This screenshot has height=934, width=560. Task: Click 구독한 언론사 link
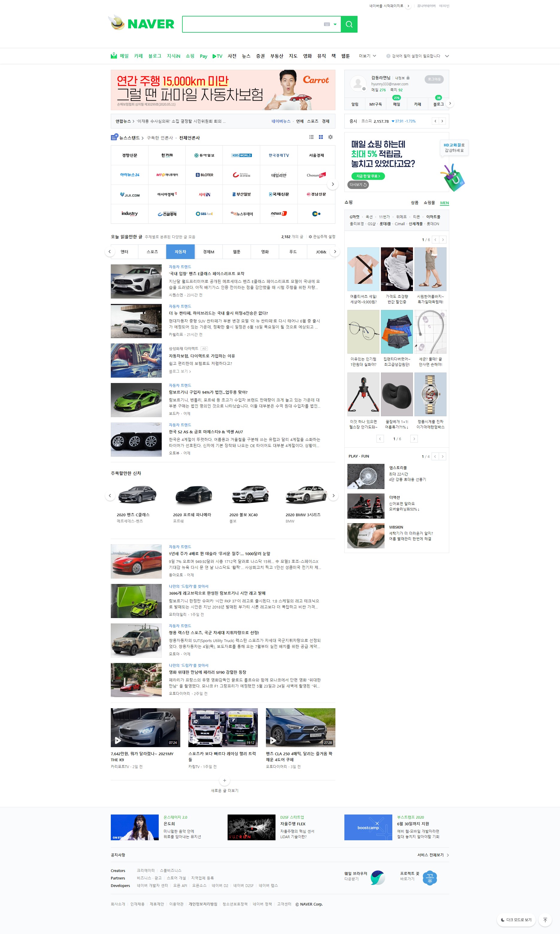160,138
